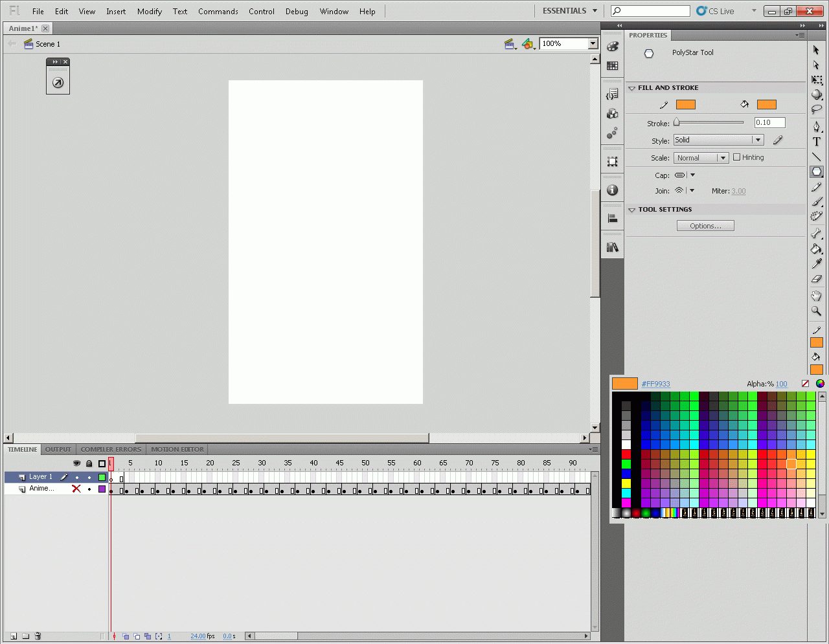Delete layer with trash icon
Image resolution: width=829 pixels, height=644 pixels.
pyautogui.click(x=38, y=636)
